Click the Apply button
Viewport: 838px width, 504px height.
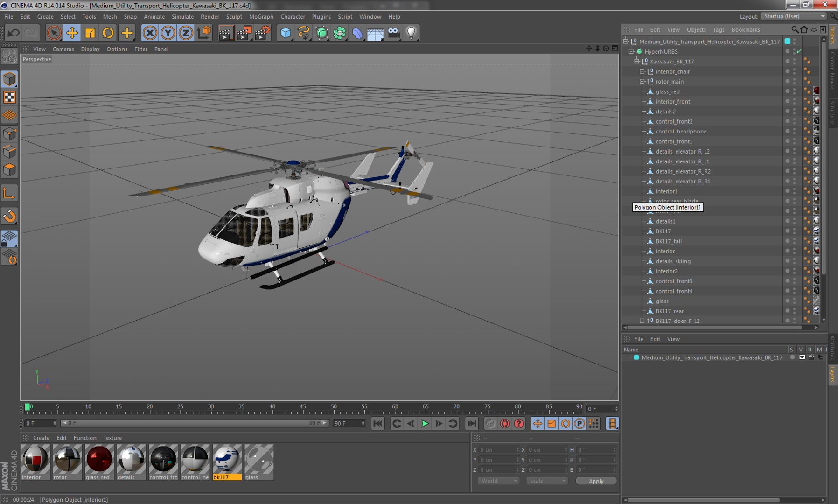point(596,481)
